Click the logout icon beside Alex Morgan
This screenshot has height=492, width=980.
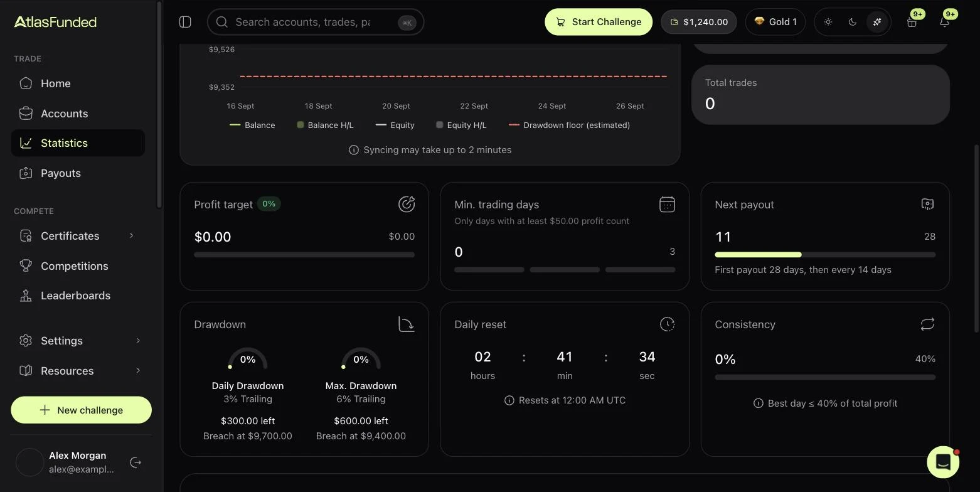point(136,463)
